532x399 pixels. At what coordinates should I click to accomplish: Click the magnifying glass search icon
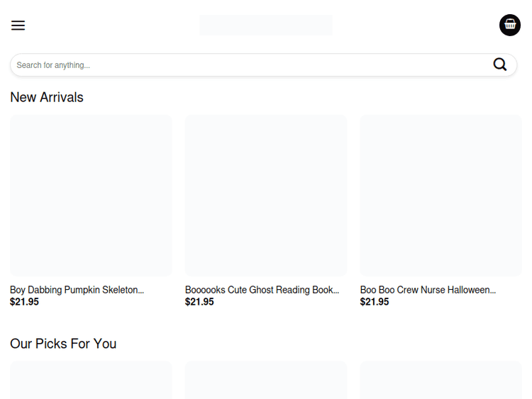(x=500, y=64)
